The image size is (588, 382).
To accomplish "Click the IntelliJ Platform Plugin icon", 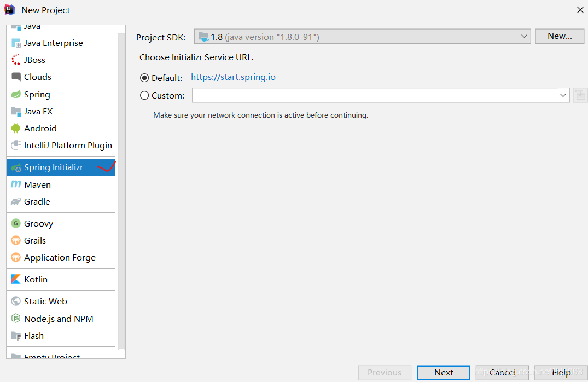I will coord(16,145).
